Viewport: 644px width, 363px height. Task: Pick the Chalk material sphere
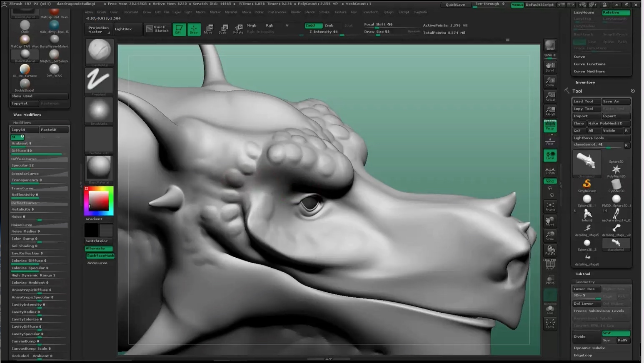point(25,27)
